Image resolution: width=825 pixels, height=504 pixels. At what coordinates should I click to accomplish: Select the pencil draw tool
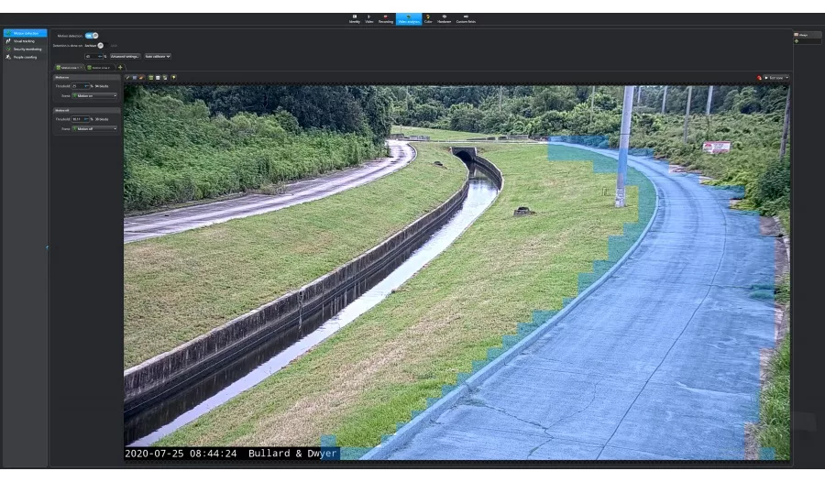coord(127,78)
